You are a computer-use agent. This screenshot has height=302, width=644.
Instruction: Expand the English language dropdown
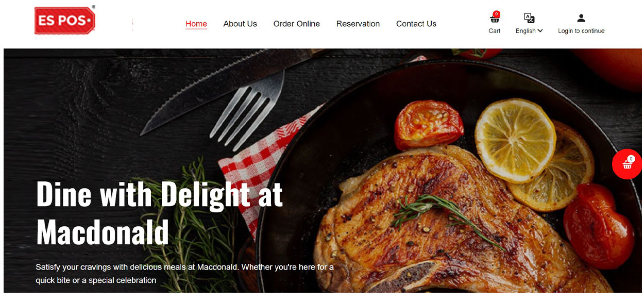click(x=529, y=31)
